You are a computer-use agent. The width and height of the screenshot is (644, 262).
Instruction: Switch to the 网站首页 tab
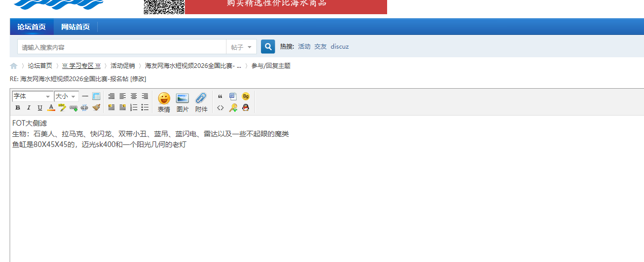tap(75, 27)
